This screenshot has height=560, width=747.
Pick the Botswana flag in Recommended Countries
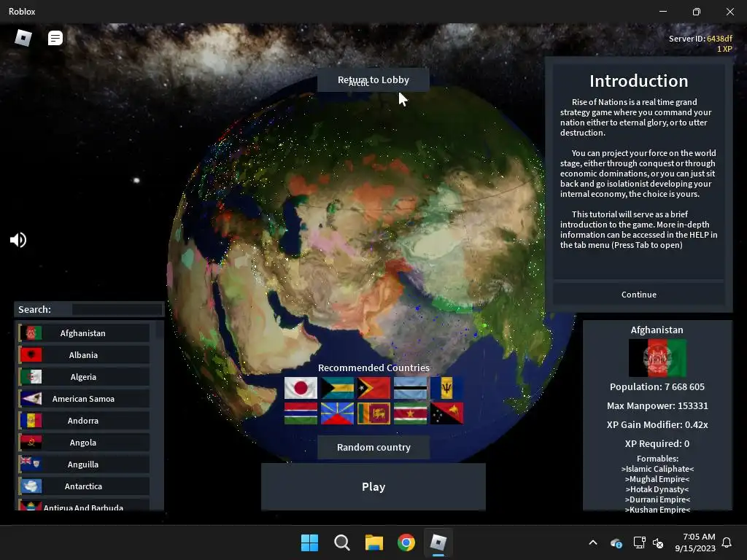(410, 388)
